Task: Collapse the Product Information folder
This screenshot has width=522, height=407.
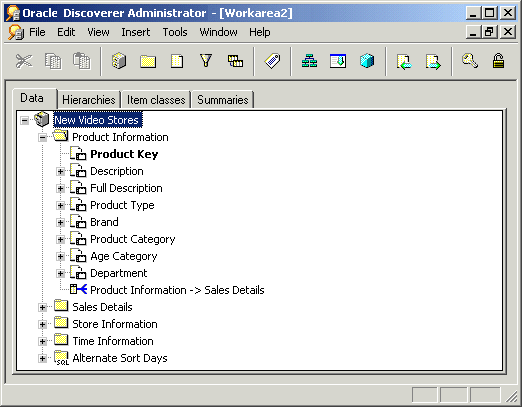Action: [x=43, y=137]
